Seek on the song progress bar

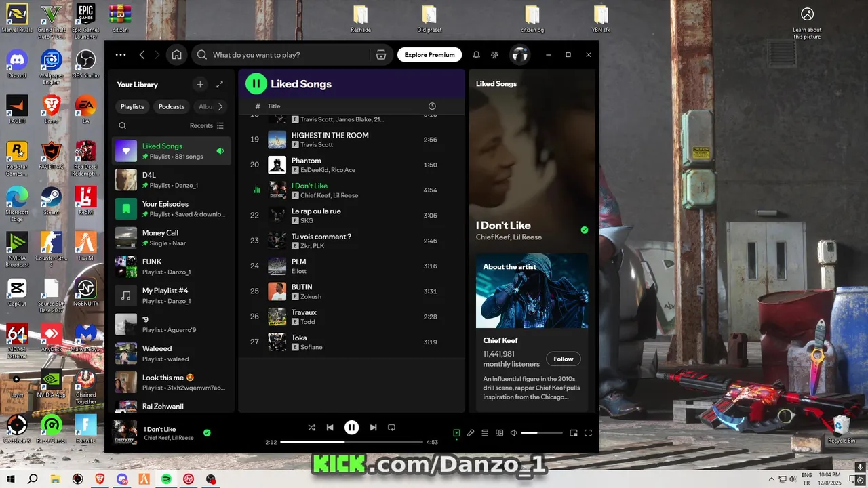point(351,442)
